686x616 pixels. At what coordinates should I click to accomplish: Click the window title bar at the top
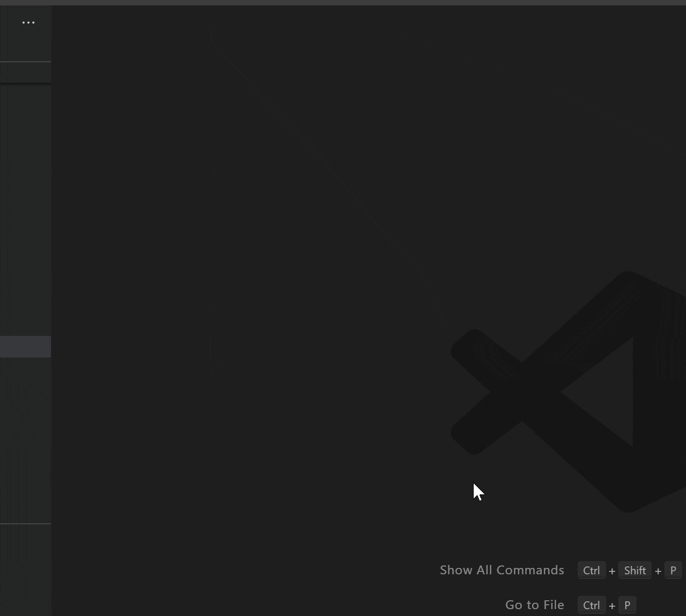click(x=343, y=2)
